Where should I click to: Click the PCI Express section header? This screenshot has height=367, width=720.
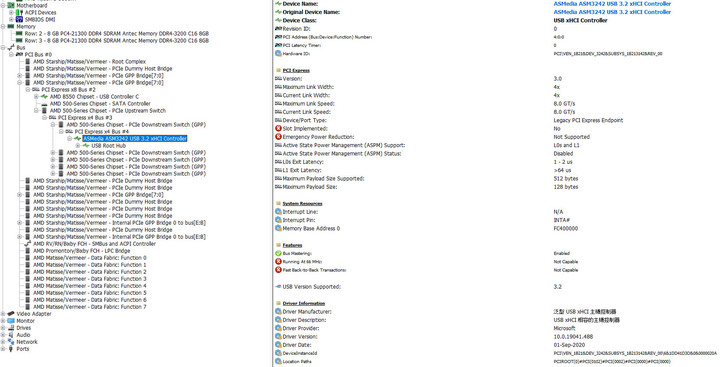pyautogui.click(x=296, y=70)
